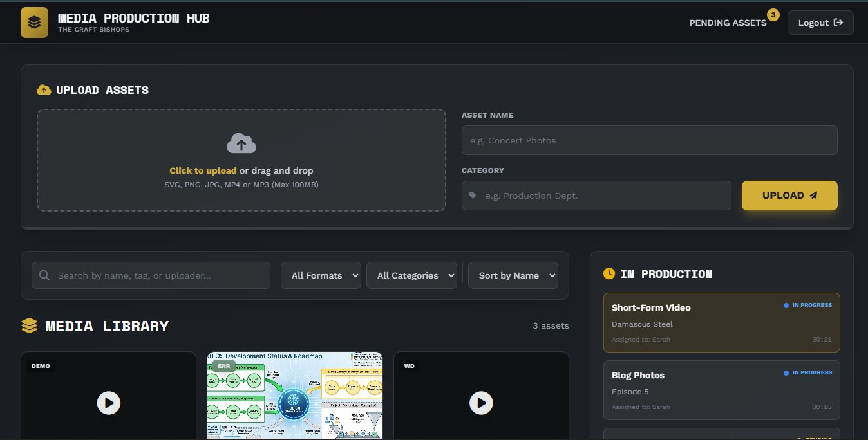Open the All Categories dropdown
The image size is (868, 440).
[411, 275]
